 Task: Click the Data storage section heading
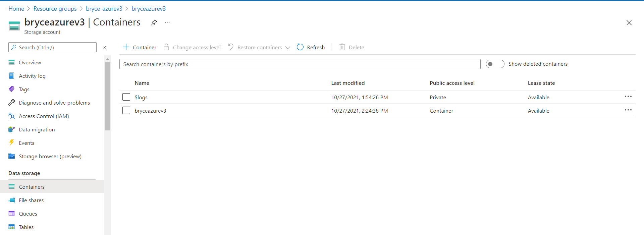pyautogui.click(x=24, y=173)
